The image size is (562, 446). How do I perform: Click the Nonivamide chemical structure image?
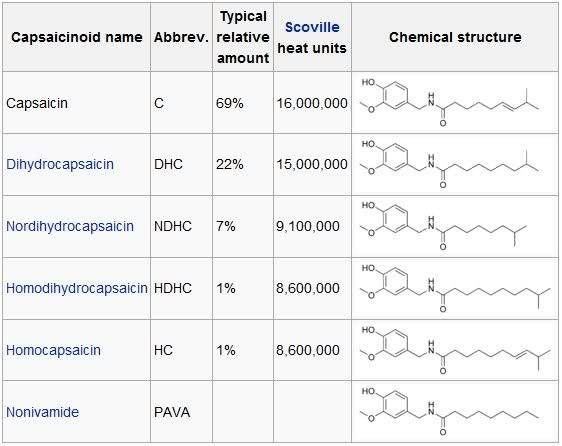449,412
